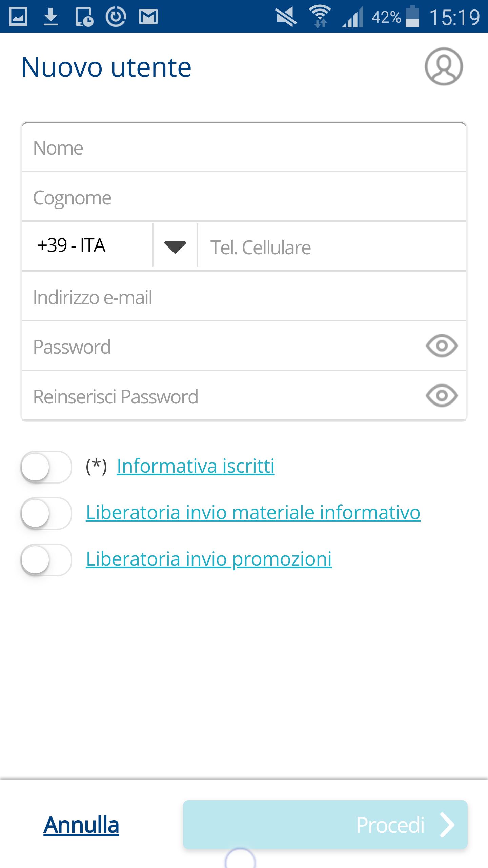Show password with the Password eye icon

click(x=442, y=346)
